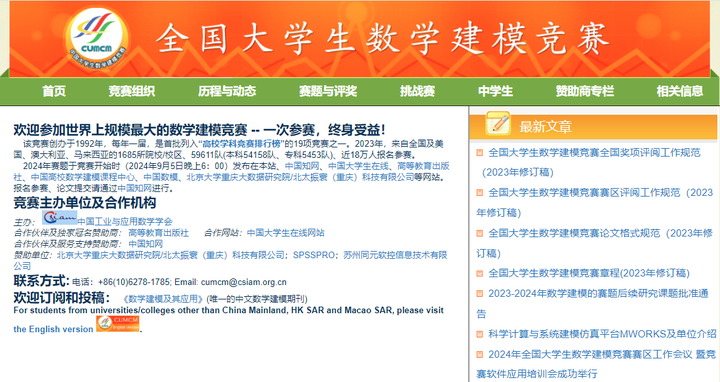Click bullet icon before 全国奖项评阅工作规范 article
Screen dimensions: 720x382
[480, 152]
